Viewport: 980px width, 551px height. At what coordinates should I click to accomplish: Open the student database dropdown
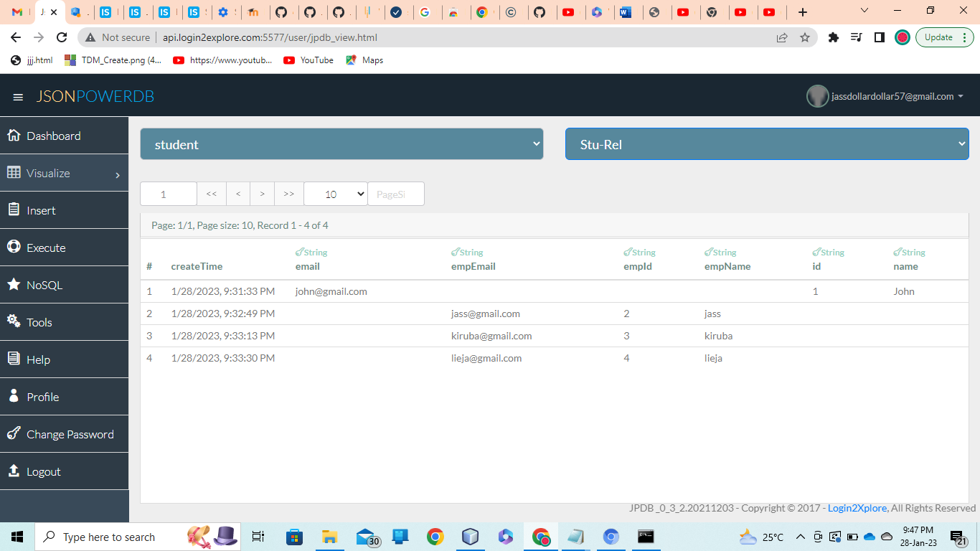pos(341,143)
